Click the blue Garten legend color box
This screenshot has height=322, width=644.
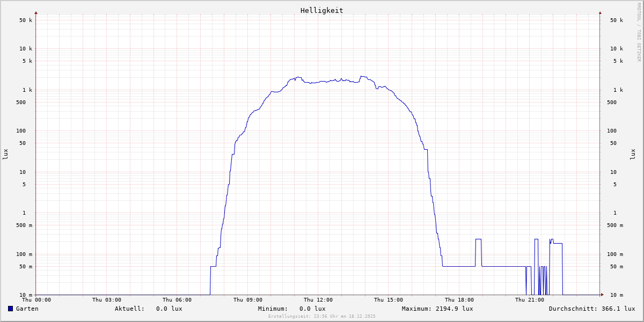pos(10,309)
